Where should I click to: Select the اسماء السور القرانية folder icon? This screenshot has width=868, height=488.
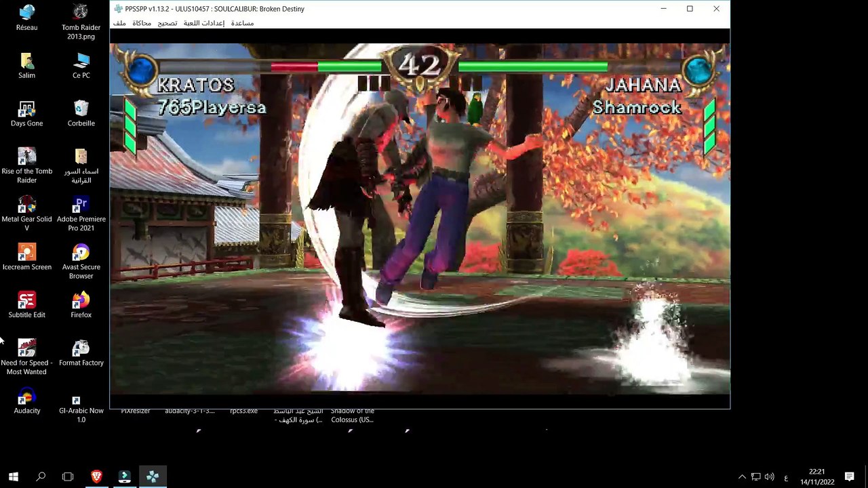81,166
